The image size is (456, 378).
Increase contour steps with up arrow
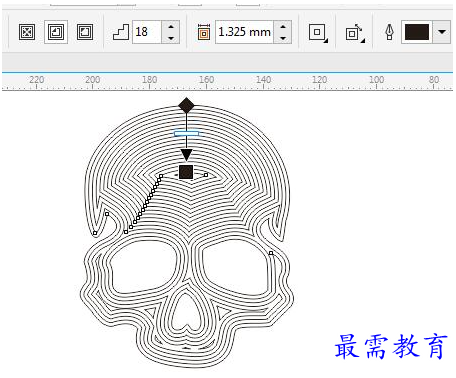point(171,27)
